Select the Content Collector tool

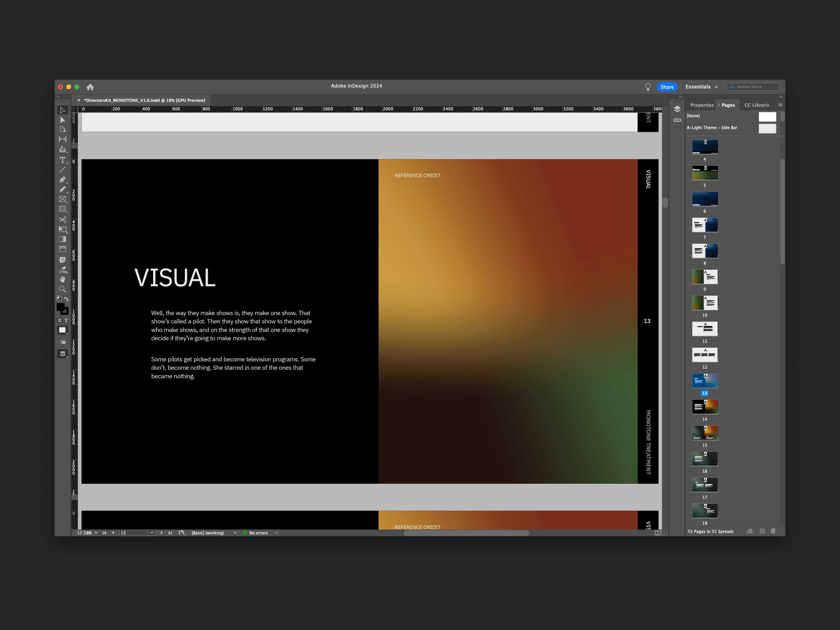(x=63, y=149)
